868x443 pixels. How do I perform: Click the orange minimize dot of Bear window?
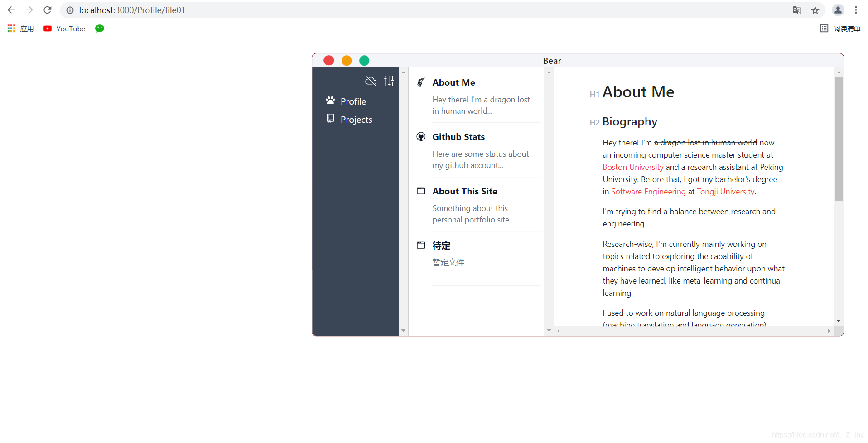click(347, 60)
